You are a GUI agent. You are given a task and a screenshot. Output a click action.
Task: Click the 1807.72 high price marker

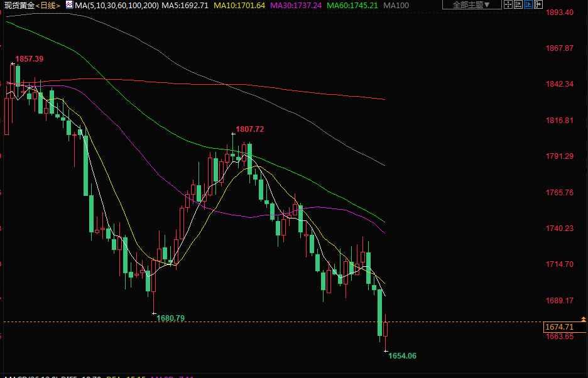[x=249, y=129]
